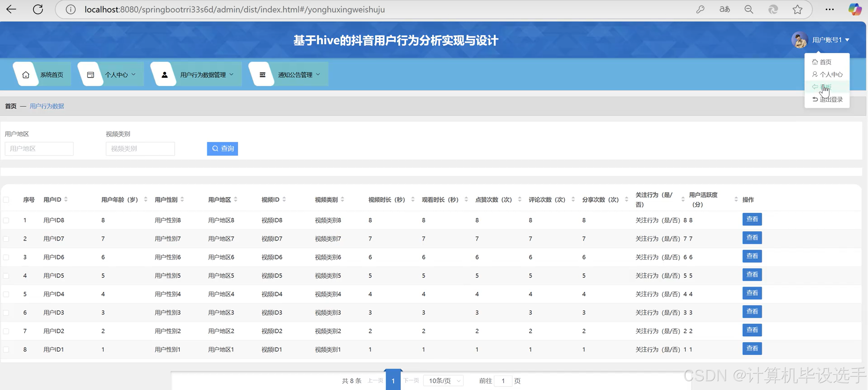
Task: Expand the 个人中心 navigation chevron
Action: click(133, 74)
